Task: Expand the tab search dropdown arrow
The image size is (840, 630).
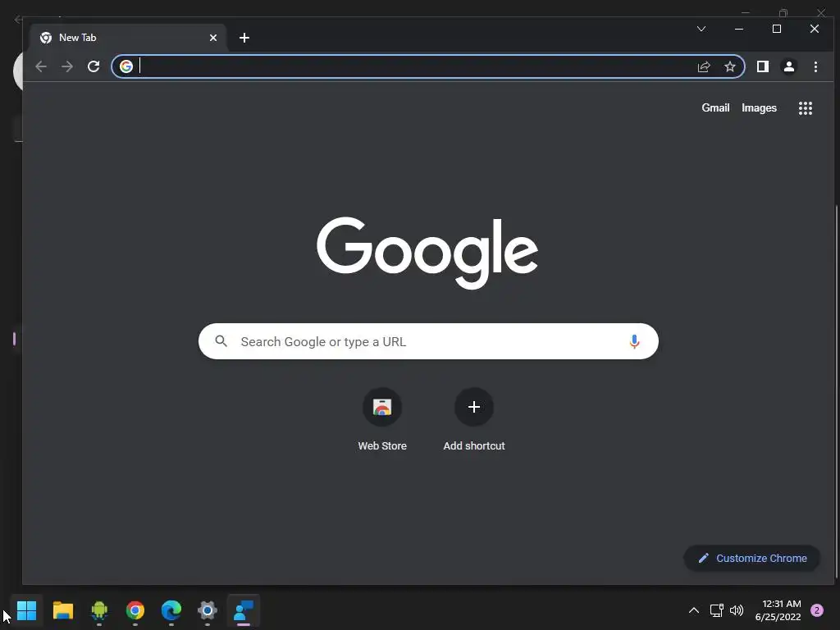Action: (x=701, y=29)
